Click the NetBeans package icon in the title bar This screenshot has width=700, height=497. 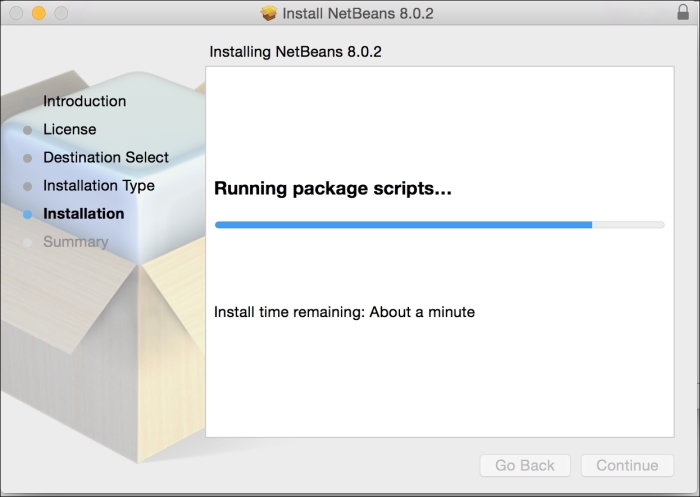[269, 13]
